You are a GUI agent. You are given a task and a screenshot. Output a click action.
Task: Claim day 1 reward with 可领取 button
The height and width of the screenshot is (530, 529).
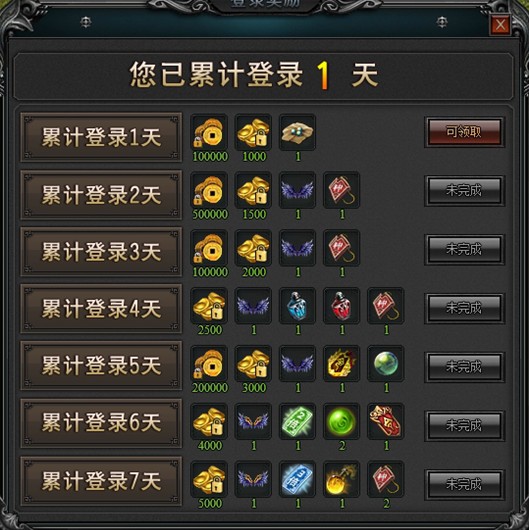(464, 132)
